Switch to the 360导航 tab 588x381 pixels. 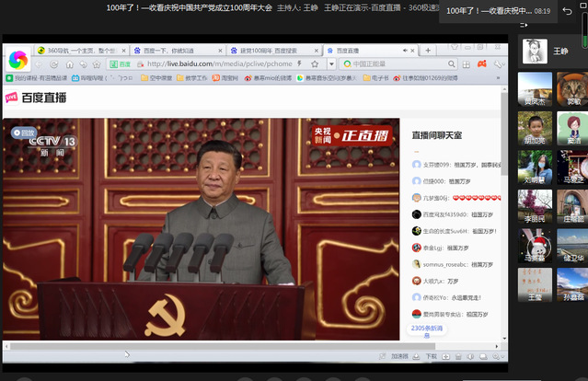coord(82,51)
